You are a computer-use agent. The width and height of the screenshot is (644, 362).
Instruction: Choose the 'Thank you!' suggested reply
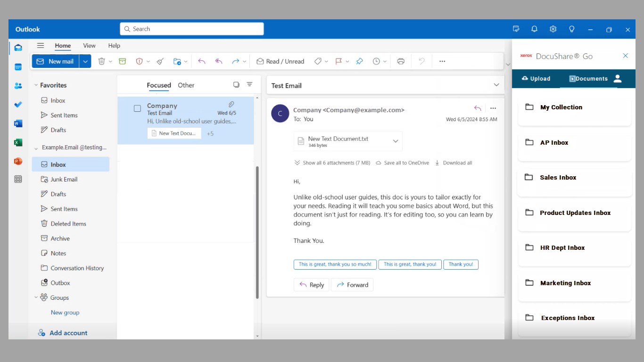461,264
